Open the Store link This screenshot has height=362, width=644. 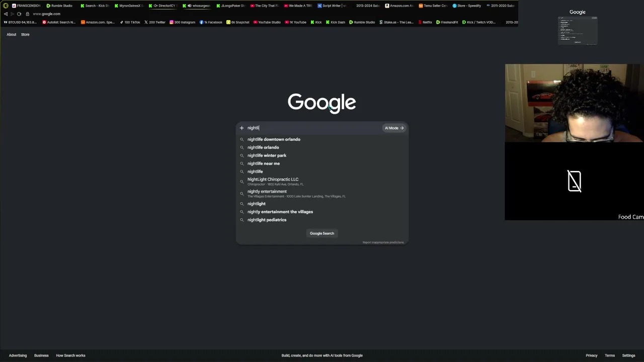25,35
